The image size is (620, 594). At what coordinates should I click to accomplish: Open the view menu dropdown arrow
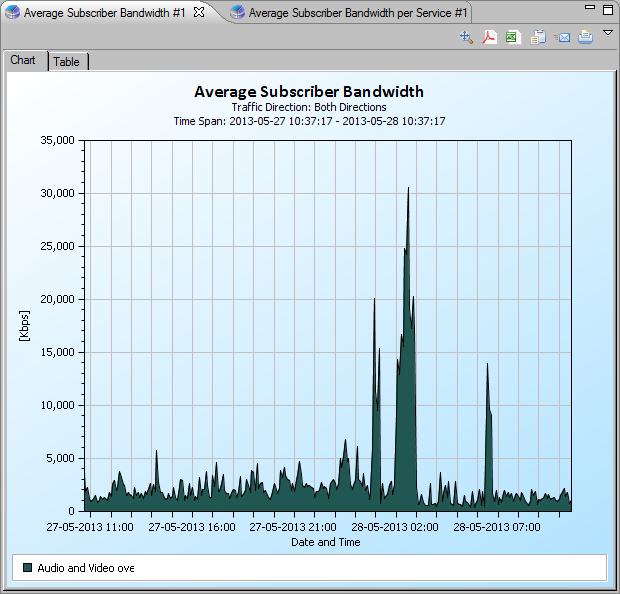[607, 33]
